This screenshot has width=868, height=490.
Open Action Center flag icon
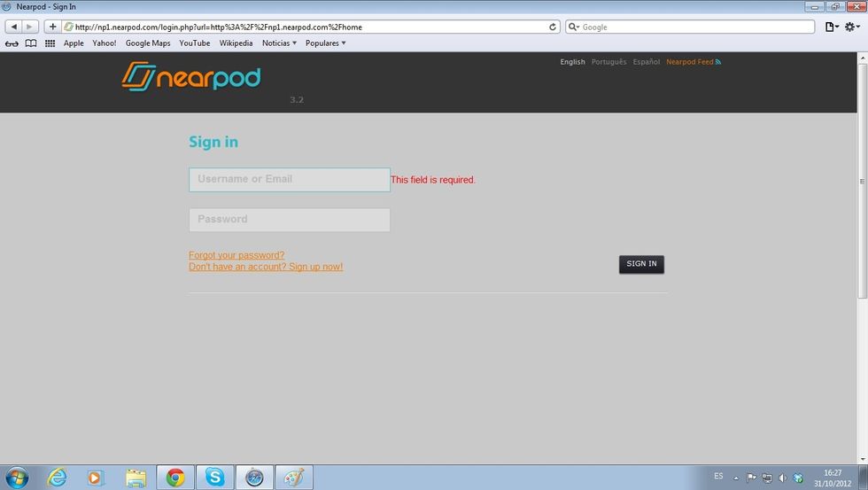751,478
